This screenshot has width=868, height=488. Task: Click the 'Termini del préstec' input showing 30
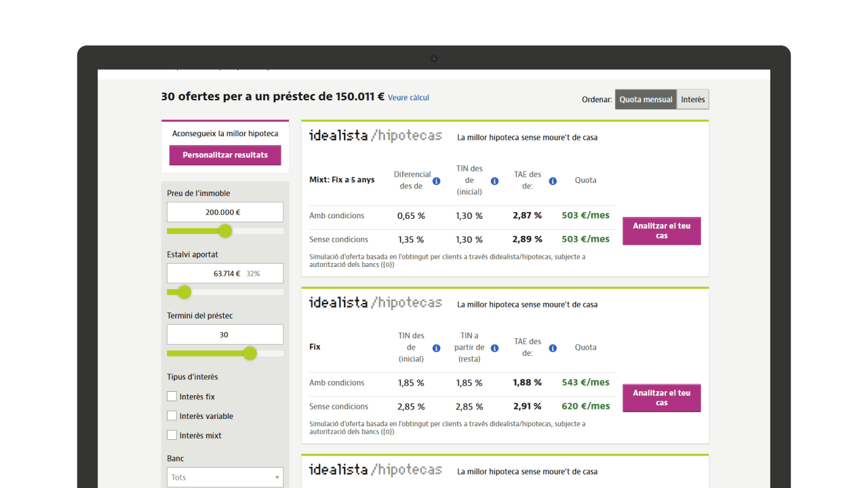(224, 334)
